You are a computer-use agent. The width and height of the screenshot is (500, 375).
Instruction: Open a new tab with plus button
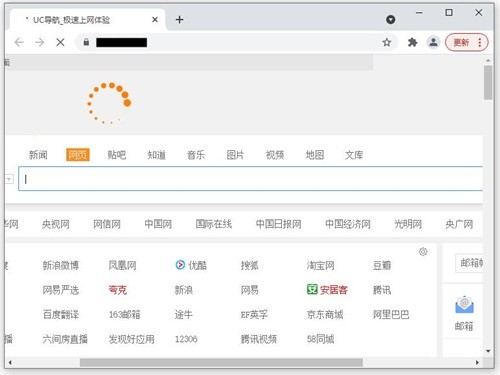coord(179,20)
